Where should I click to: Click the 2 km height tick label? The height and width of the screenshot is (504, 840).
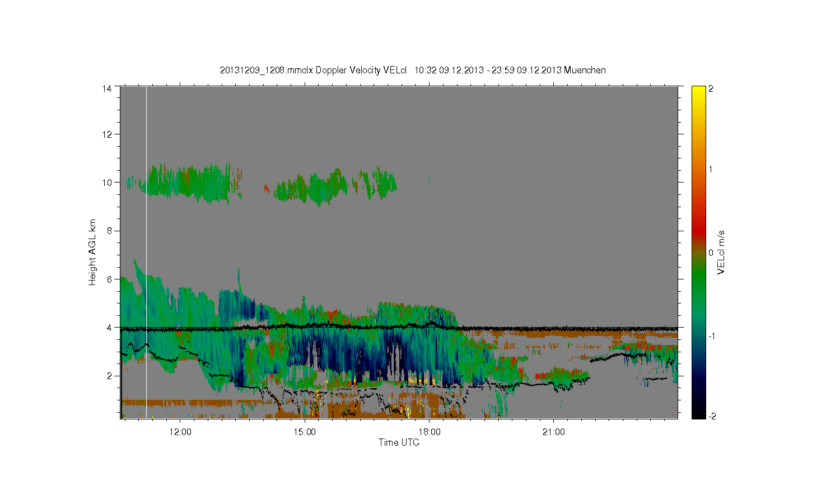(109, 376)
